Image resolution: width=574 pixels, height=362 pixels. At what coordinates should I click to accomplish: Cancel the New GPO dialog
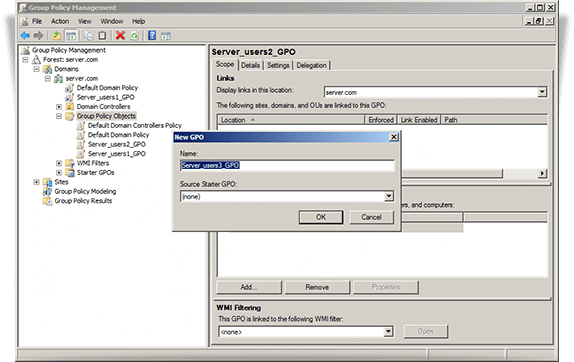click(x=372, y=217)
